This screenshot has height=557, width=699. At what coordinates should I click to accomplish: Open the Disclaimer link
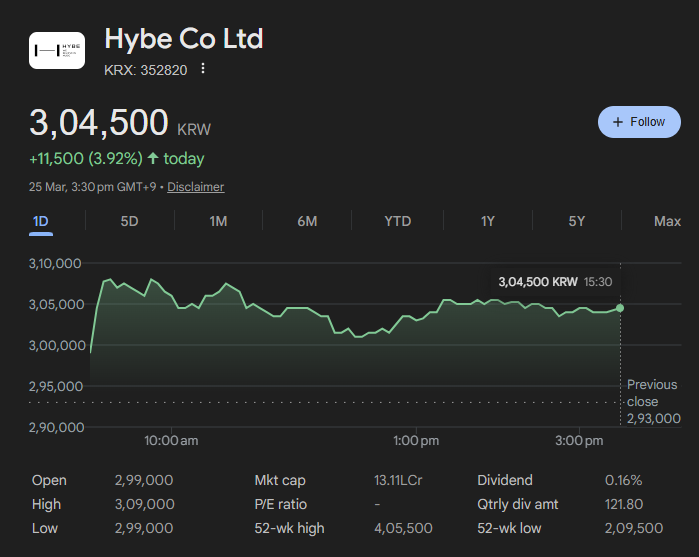point(196,187)
